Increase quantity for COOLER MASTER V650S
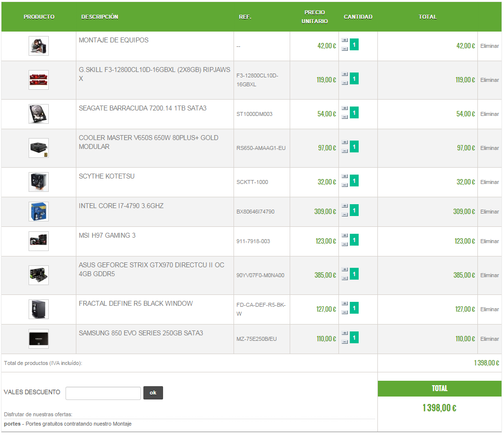The width and height of the screenshot is (504, 435). click(344, 143)
